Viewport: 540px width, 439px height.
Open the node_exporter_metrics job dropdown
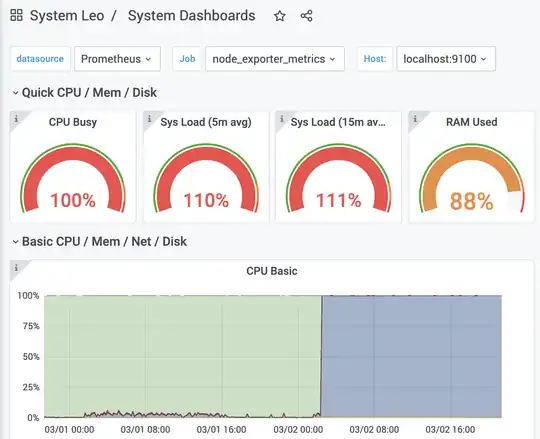pos(275,59)
